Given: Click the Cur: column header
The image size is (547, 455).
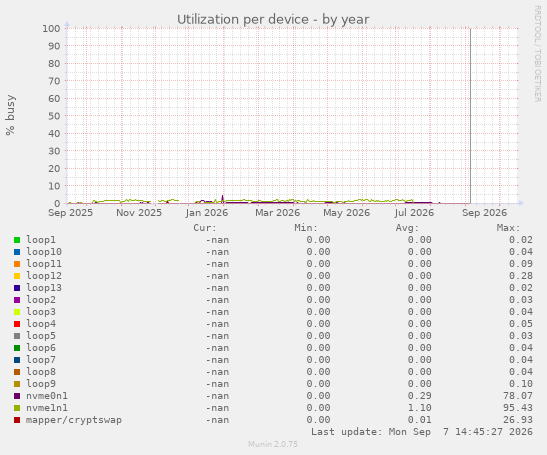Looking at the screenshot, I should [205, 228].
